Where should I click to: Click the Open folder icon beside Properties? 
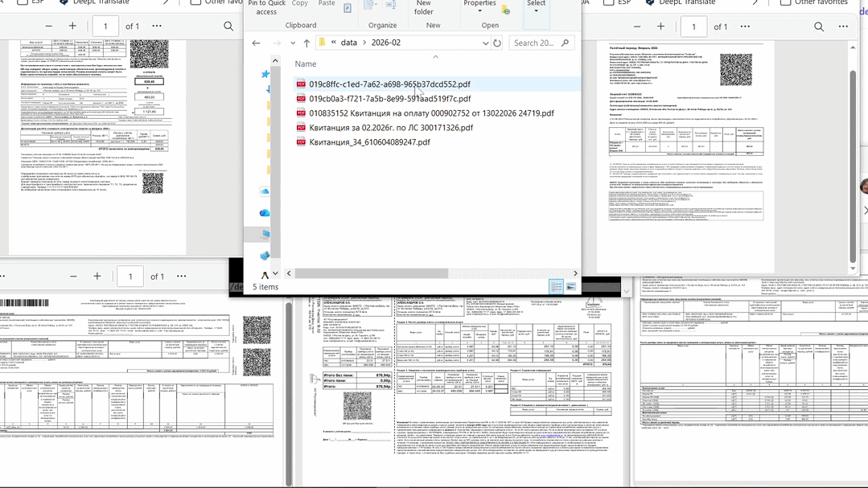pyautogui.click(x=505, y=10)
